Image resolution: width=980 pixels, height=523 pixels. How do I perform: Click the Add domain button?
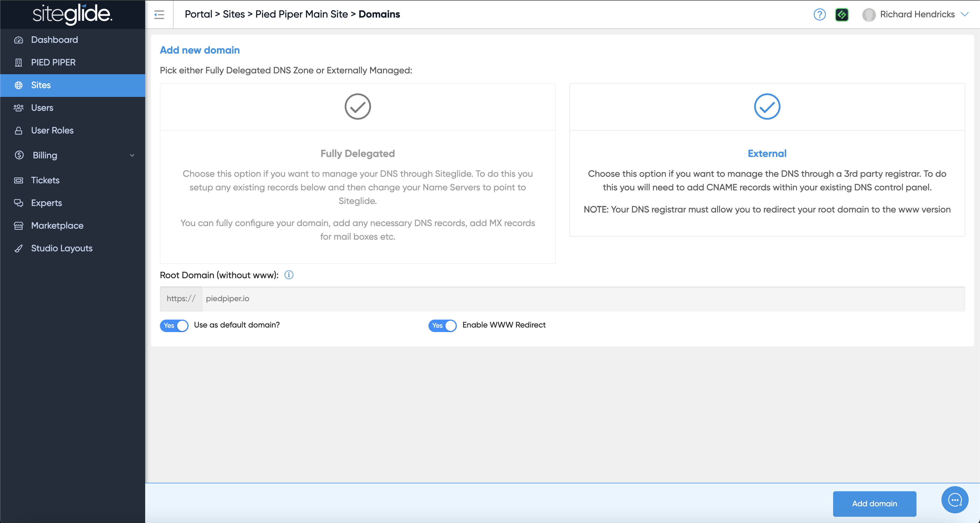pos(874,503)
